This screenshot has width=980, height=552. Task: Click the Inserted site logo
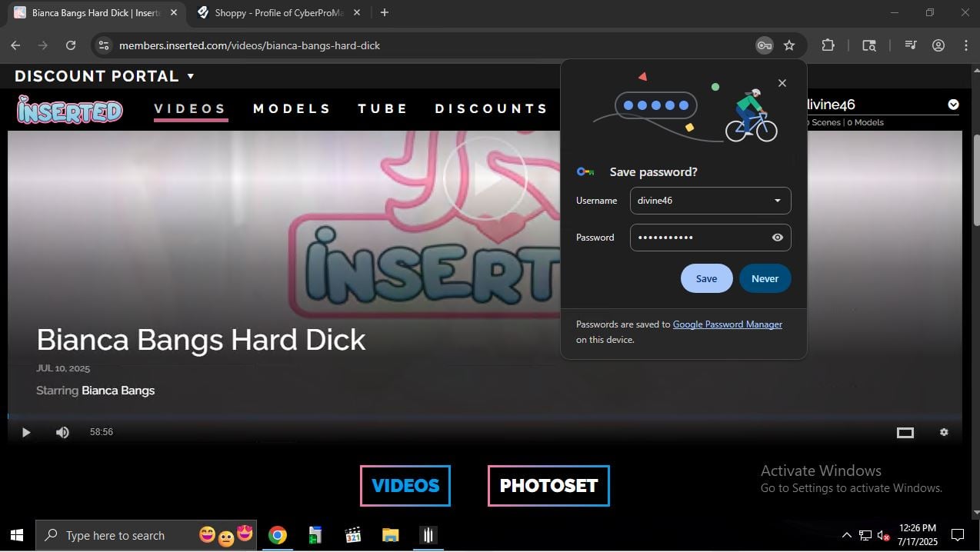(x=70, y=110)
